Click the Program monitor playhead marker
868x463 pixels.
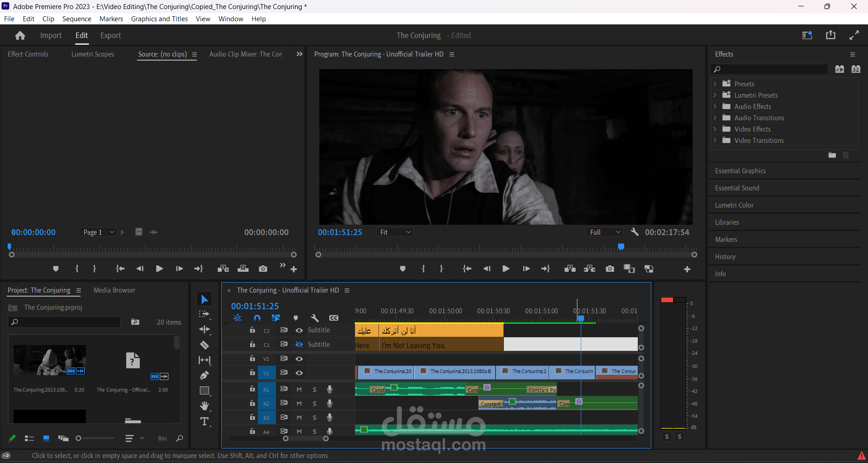621,246
